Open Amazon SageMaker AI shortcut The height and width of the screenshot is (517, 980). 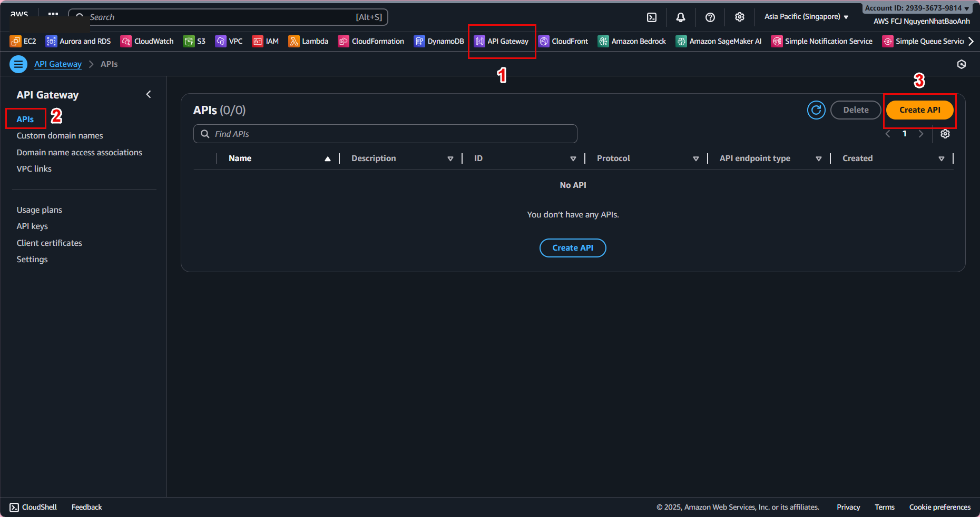pos(719,41)
